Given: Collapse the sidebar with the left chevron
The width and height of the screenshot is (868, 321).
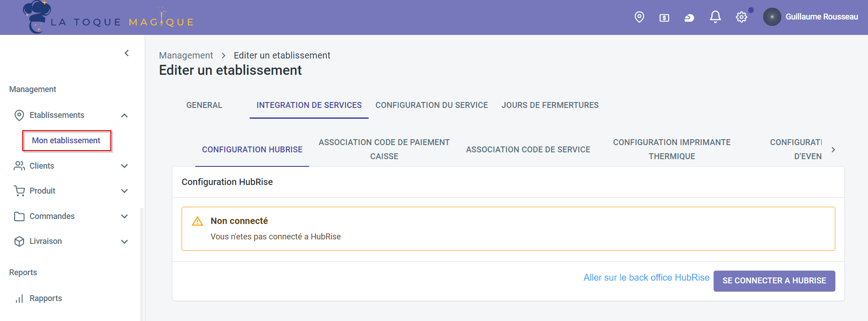Looking at the screenshot, I should coord(127,53).
